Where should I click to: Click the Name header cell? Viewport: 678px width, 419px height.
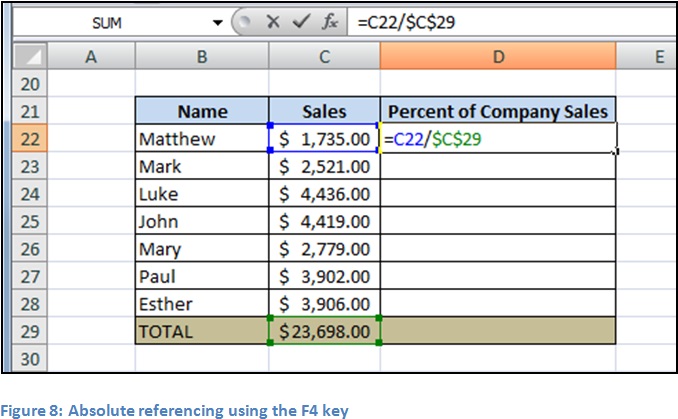pos(202,111)
